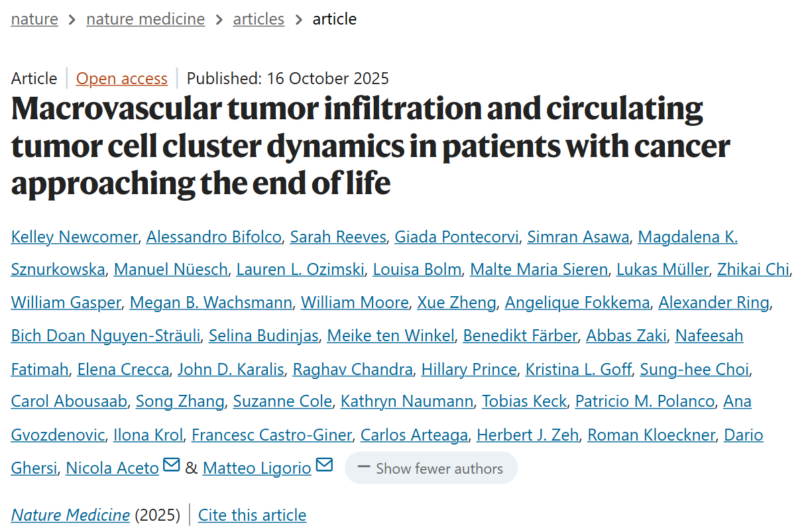Click the Open access link
This screenshot has width=806, height=532.
tap(121, 78)
